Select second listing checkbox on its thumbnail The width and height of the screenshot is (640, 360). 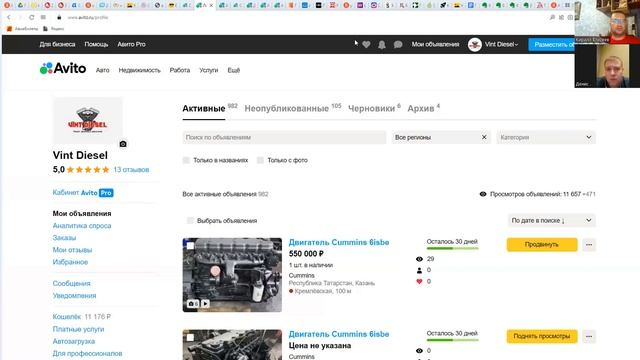tap(190, 338)
